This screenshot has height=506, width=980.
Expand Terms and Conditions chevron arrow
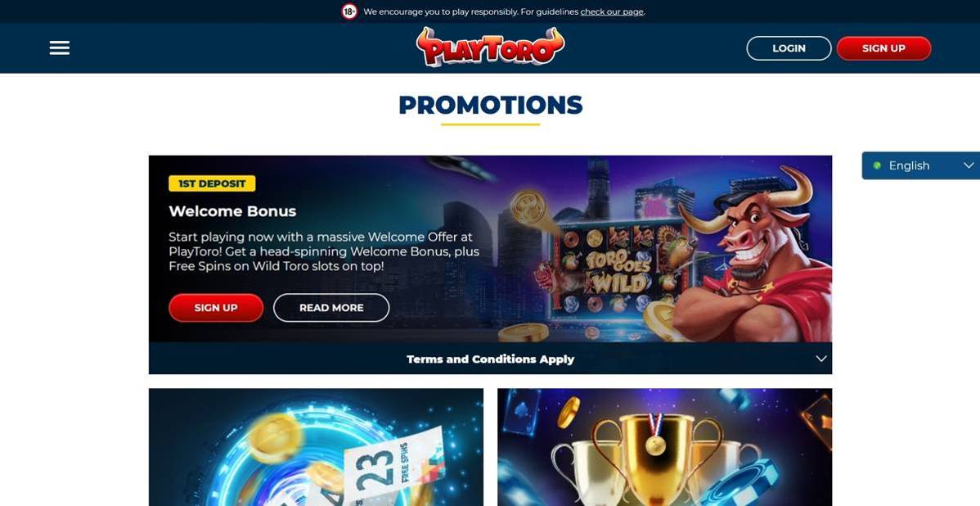click(821, 359)
